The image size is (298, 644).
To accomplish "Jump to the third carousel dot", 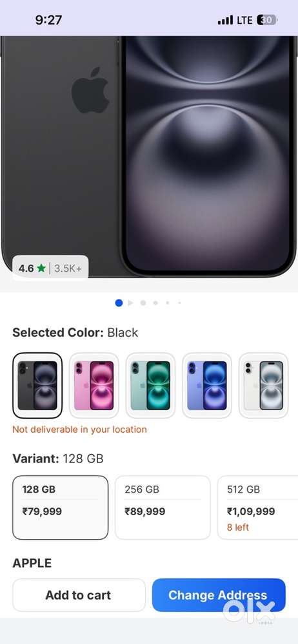I will [x=143, y=303].
